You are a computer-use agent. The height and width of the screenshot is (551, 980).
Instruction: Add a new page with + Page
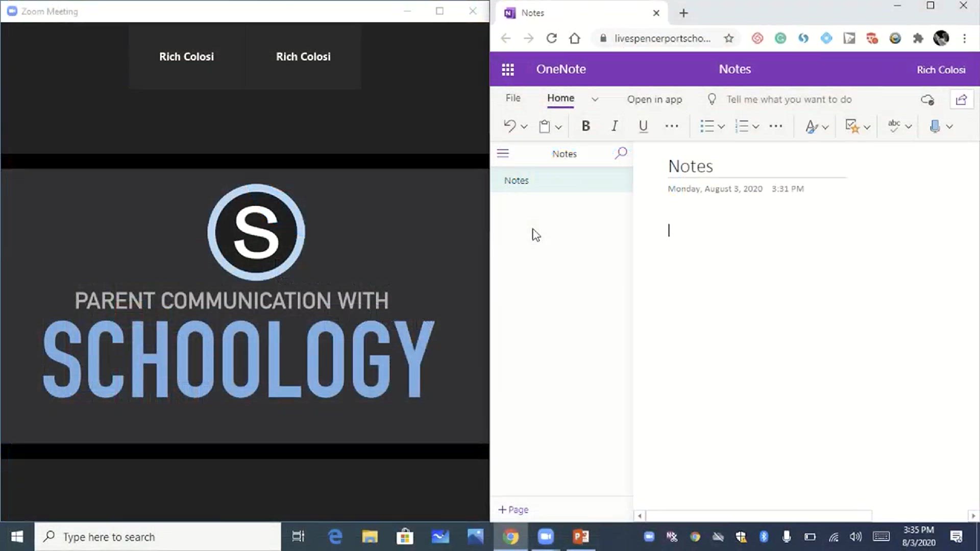(x=513, y=510)
